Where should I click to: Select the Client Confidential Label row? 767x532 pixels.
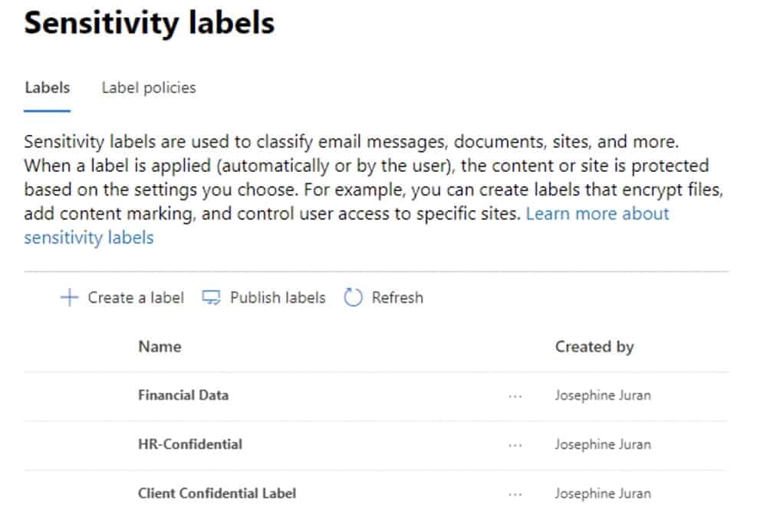[x=377, y=494]
